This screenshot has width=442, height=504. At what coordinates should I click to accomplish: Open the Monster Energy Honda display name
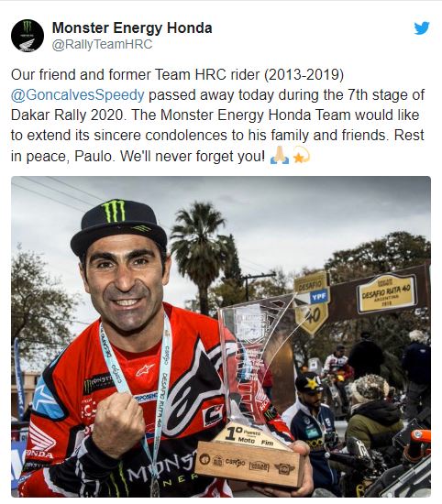point(132,28)
